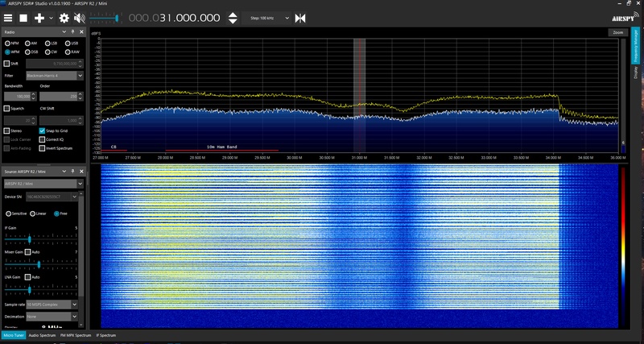Adjust the Mixer Gain slider

tap(41, 264)
